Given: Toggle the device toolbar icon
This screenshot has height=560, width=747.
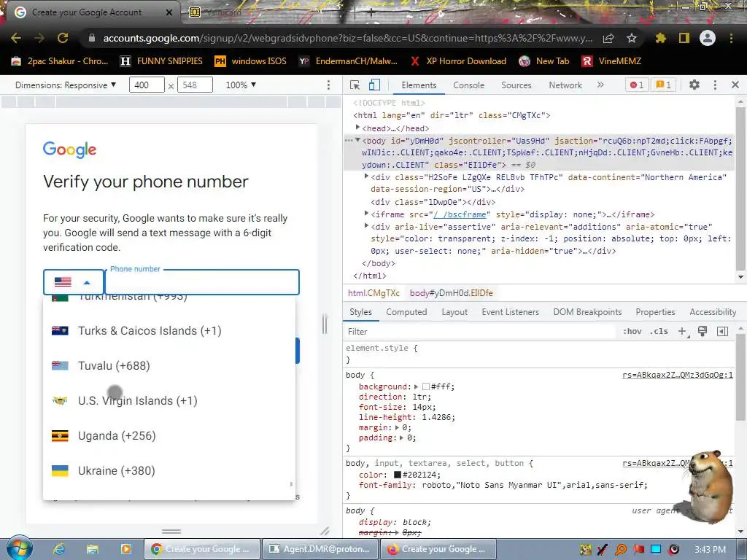Looking at the screenshot, I should coord(374,85).
